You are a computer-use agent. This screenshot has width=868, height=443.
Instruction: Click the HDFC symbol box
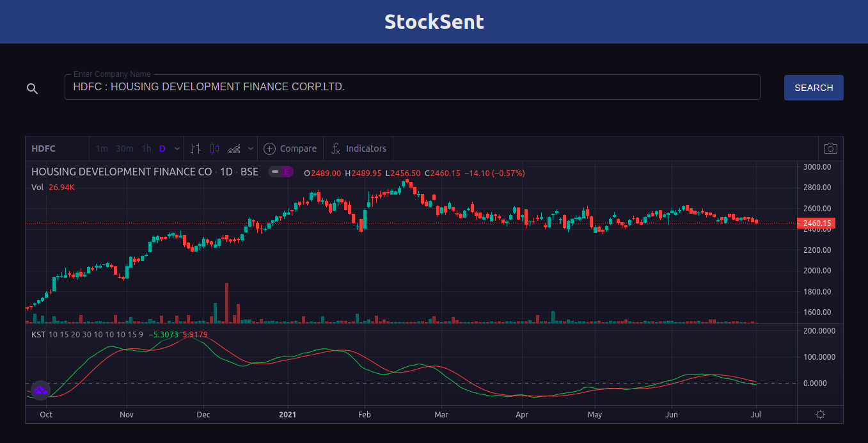click(58, 149)
